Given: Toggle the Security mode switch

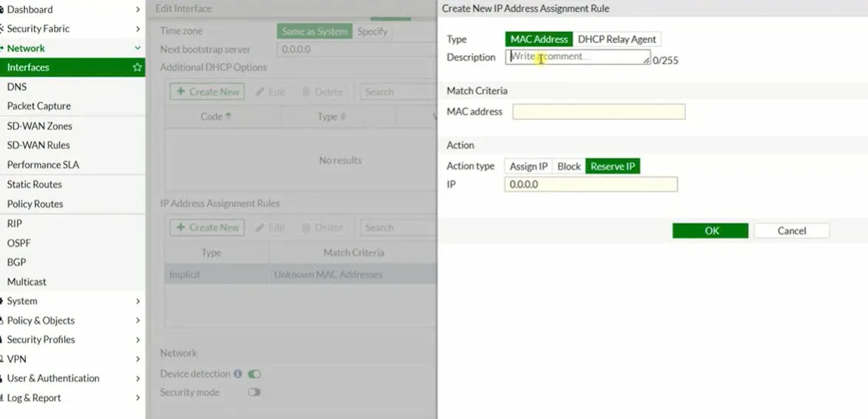Looking at the screenshot, I should (254, 392).
